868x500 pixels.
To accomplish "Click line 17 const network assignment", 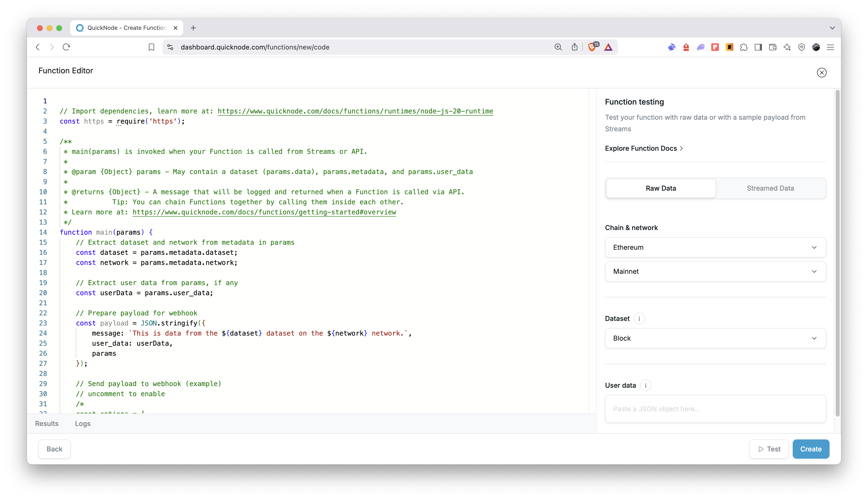I will (157, 262).
